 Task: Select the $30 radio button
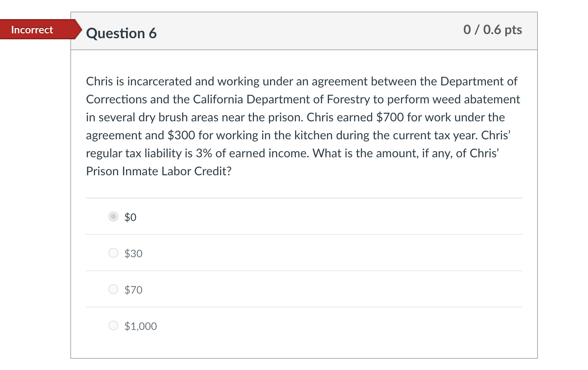click(x=113, y=253)
